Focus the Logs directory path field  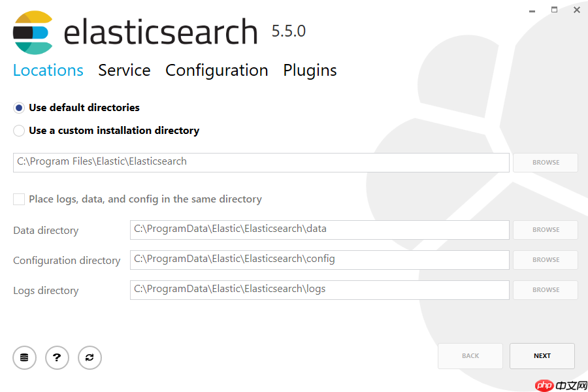pyautogui.click(x=319, y=289)
